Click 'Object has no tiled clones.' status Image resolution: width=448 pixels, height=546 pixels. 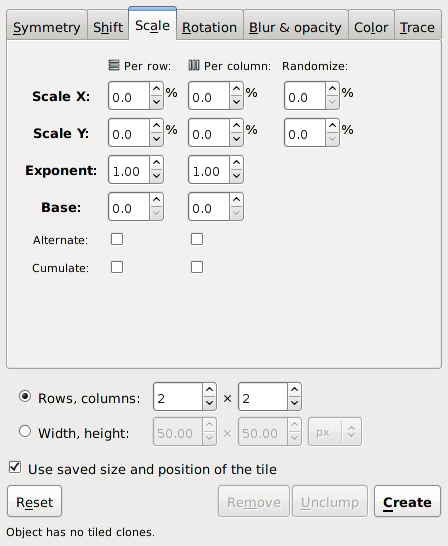(x=80, y=532)
